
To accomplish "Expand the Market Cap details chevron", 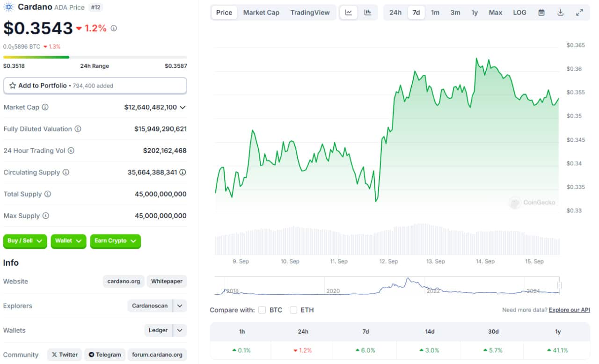I will (183, 107).
